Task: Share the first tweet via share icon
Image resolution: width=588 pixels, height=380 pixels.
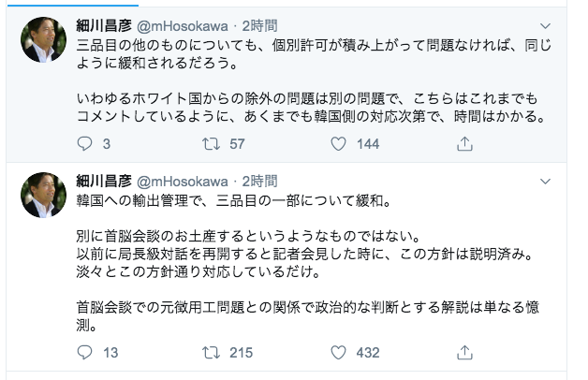Action: tap(464, 144)
